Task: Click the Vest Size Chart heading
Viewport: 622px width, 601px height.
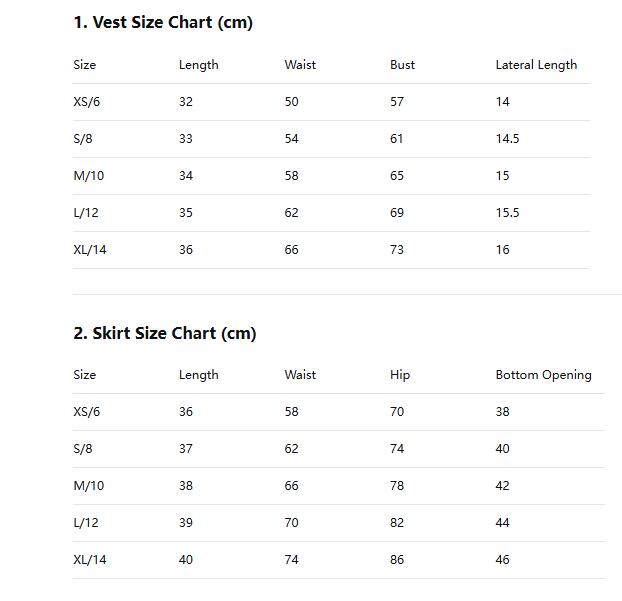Action: tap(163, 23)
